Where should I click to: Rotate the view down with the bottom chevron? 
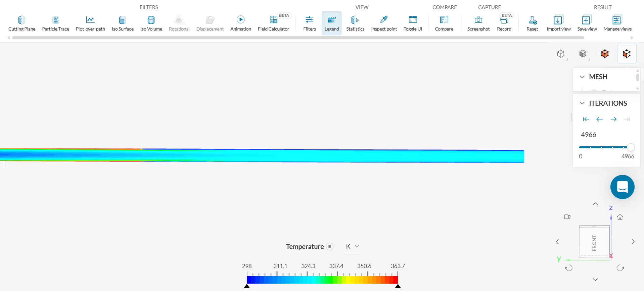[595, 280]
